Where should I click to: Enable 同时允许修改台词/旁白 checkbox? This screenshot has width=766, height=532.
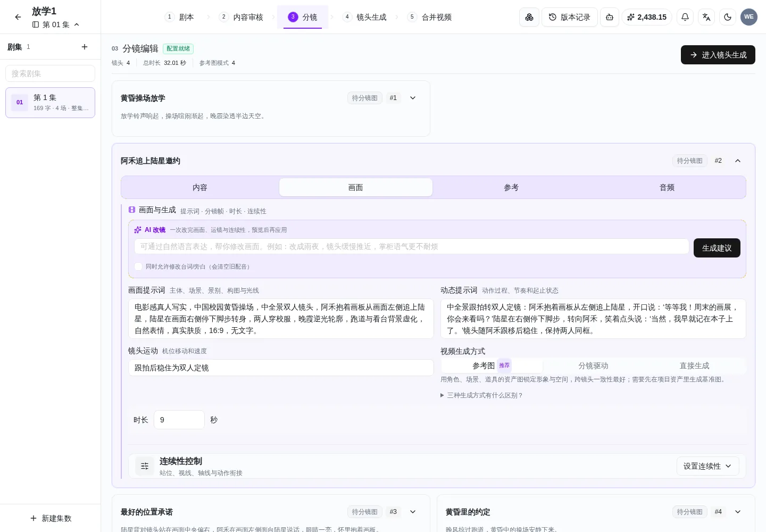point(138,267)
